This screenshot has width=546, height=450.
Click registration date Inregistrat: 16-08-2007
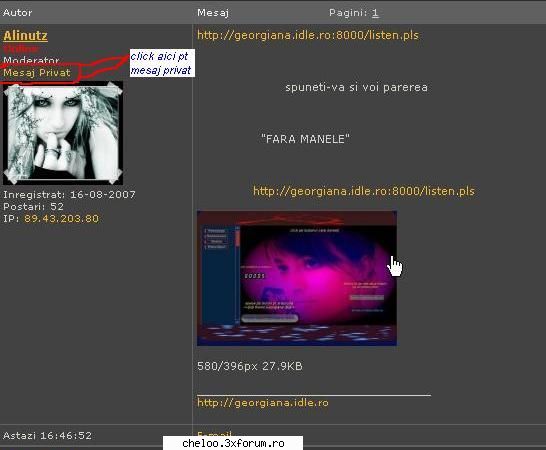tap(69, 194)
